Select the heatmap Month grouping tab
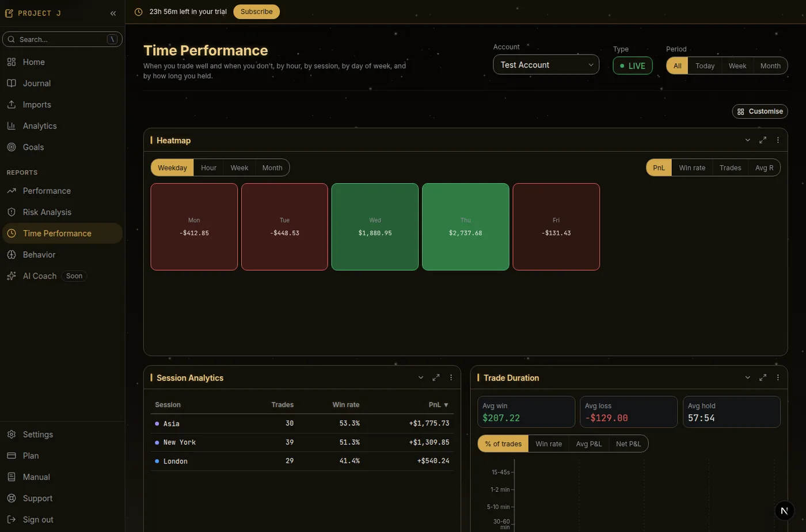 pos(272,168)
